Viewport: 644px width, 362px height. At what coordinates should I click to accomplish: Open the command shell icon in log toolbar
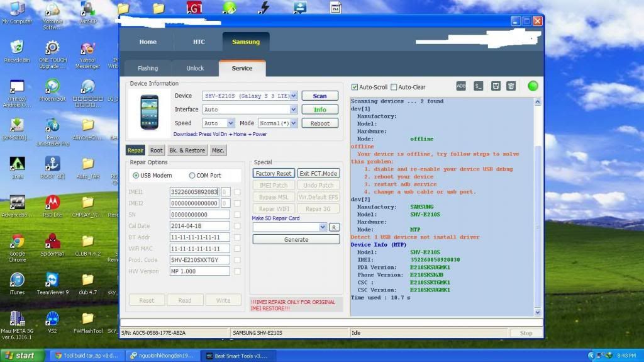(x=478, y=86)
